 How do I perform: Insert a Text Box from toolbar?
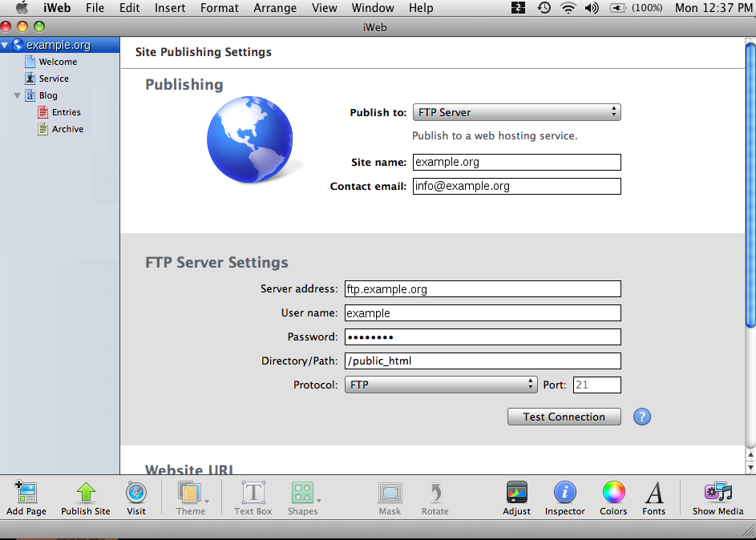click(253, 492)
